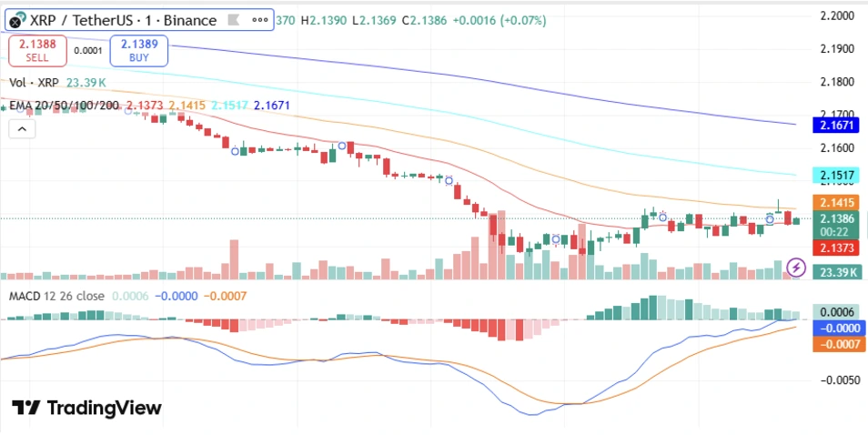Image resolution: width=868 pixels, height=435 pixels.
Task: Click the XRP coin logo icon
Action: pos(16,20)
